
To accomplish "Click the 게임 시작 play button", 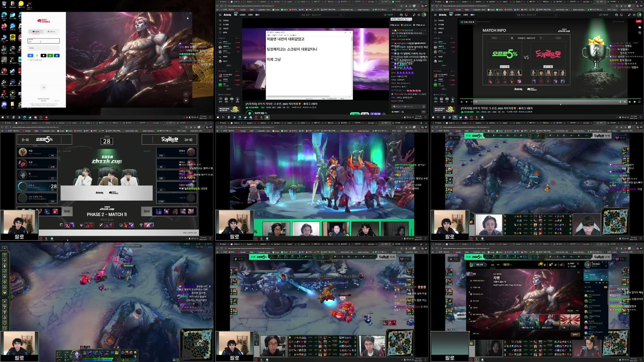I will [x=480, y=264].
